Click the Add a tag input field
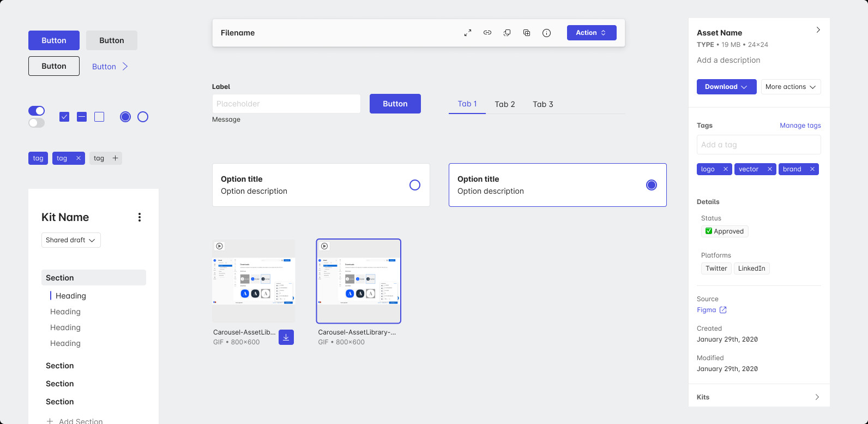Viewport: 868px width, 424px height. (x=758, y=145)
